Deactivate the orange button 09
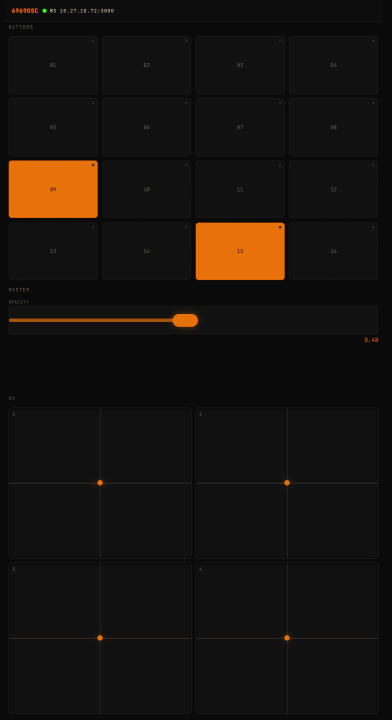The height and width of the screenshot is (720, 392). [x=53, y=189]
